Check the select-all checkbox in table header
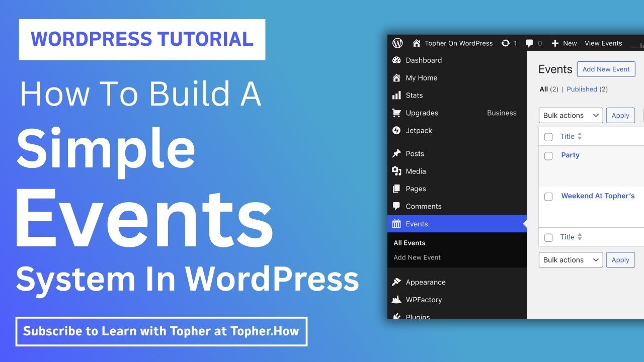Viewport: 644px width, 362px height. tap(548, 137)
